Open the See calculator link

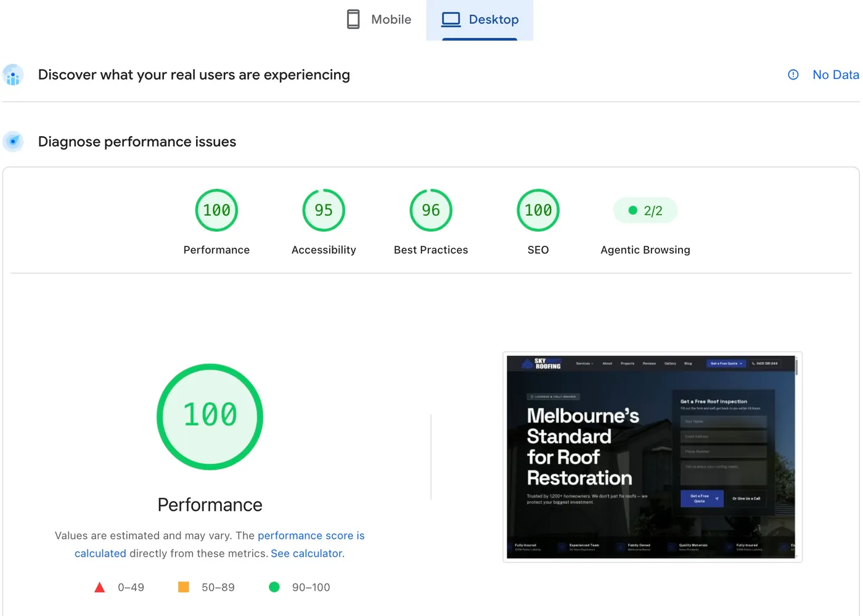click(x=306, y=554)
